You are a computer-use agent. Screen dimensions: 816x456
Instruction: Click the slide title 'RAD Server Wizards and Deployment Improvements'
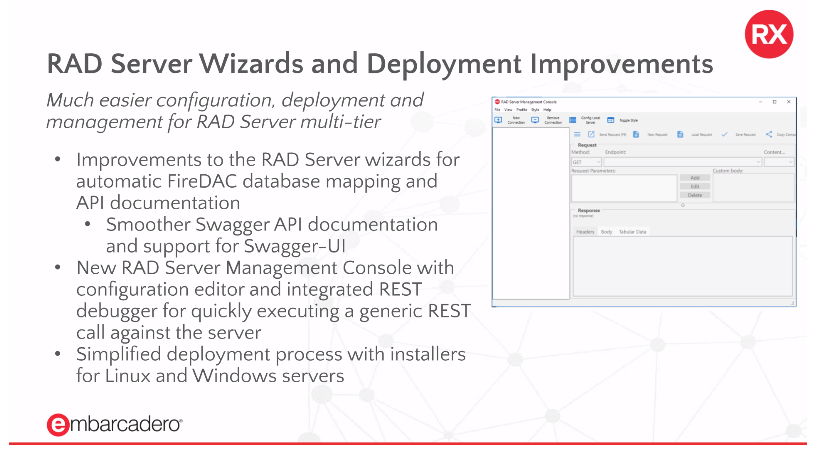380,64
